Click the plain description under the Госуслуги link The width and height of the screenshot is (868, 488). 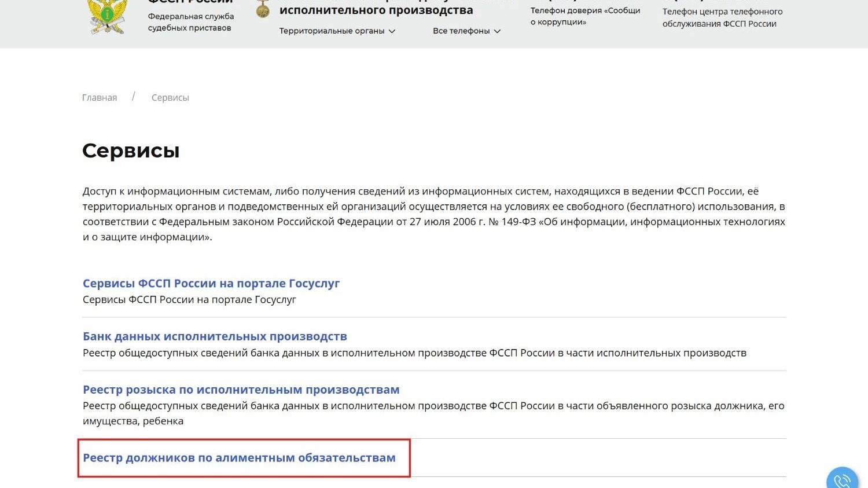pyautogui.click(x=189, y=300)
